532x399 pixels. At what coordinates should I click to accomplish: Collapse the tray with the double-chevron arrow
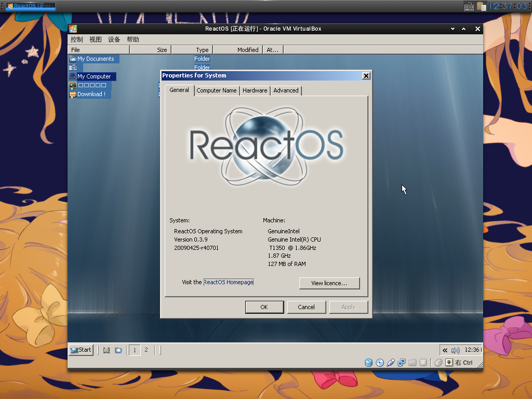pyautogui.click(x=445, y=350)
